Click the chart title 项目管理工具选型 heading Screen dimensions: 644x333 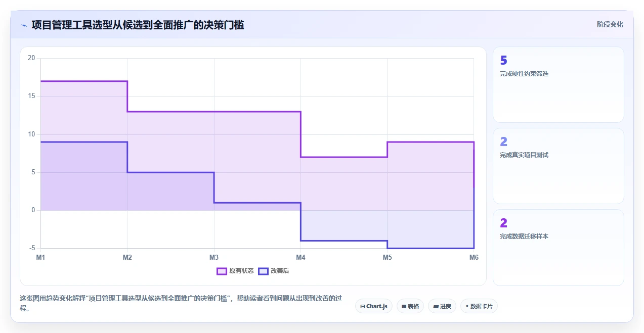[x=138, y=25]
